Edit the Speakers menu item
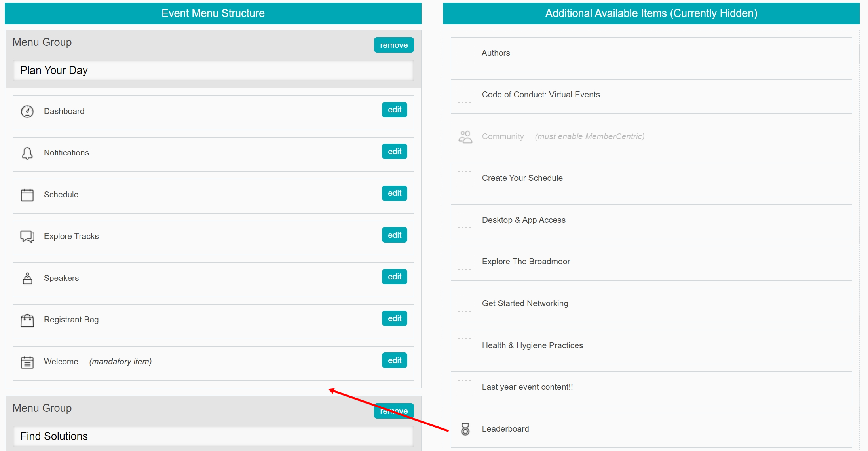868x451 pixels. coord(394,277)
